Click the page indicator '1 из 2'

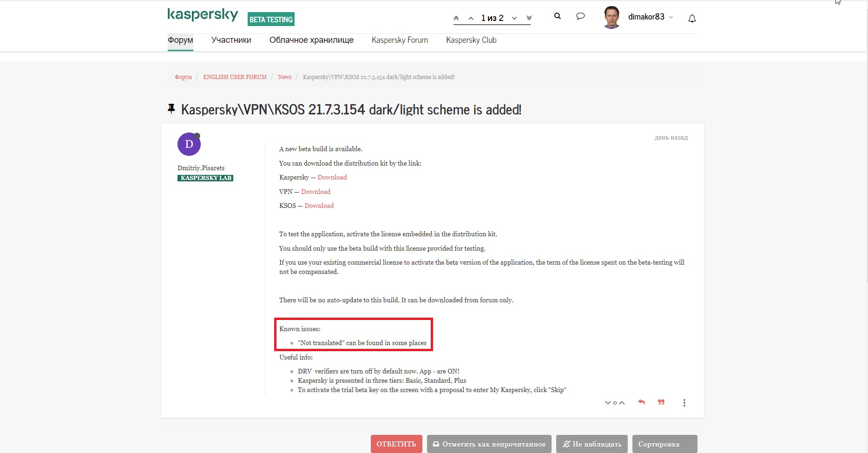[492, 18]
